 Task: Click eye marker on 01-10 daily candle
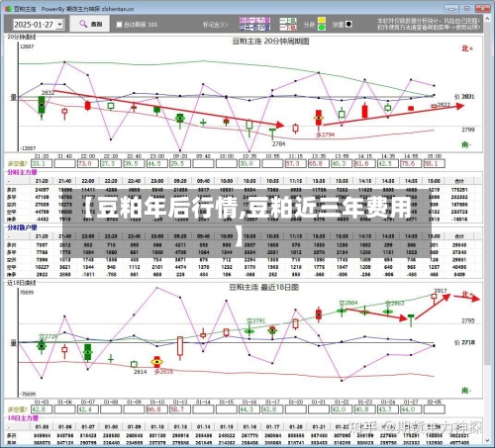(x=157, y=362)
